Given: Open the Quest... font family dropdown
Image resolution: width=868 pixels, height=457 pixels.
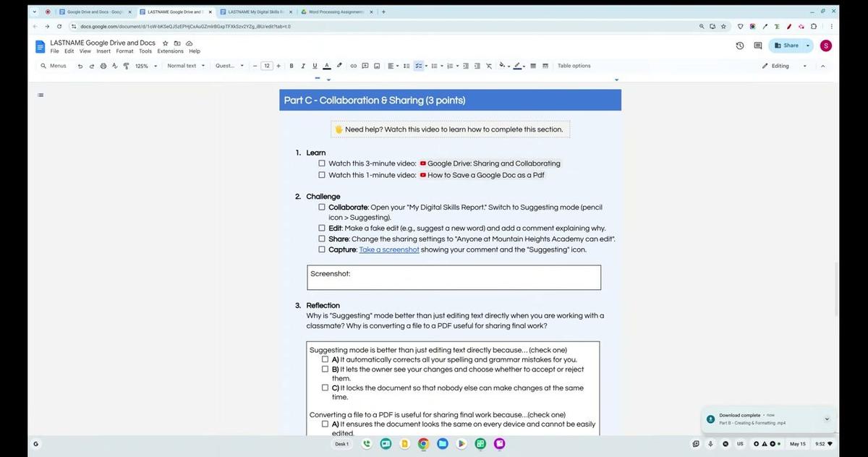Looking at the screenshot, I should pyautogui.click(x=230, y=66).
